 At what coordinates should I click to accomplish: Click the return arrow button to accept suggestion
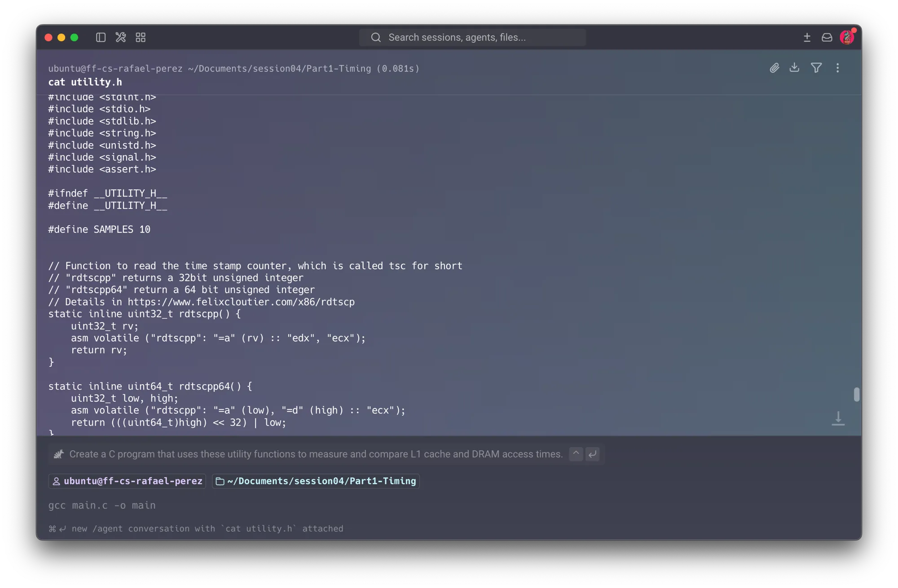pyautogui.click(x=592, y=454)
